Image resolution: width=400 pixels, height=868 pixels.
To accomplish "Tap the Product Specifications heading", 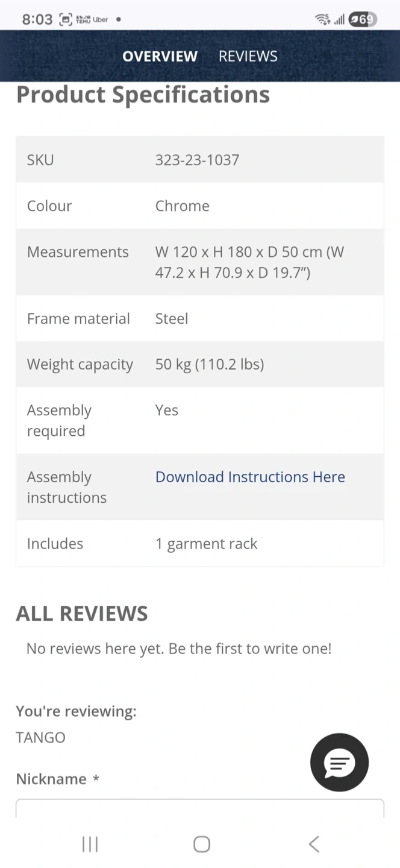I will [143, 95].
